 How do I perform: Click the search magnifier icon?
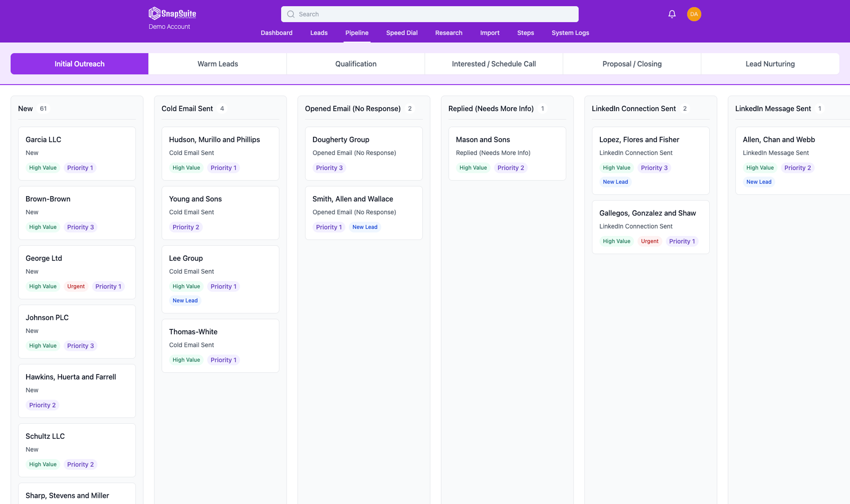point(290,14)
